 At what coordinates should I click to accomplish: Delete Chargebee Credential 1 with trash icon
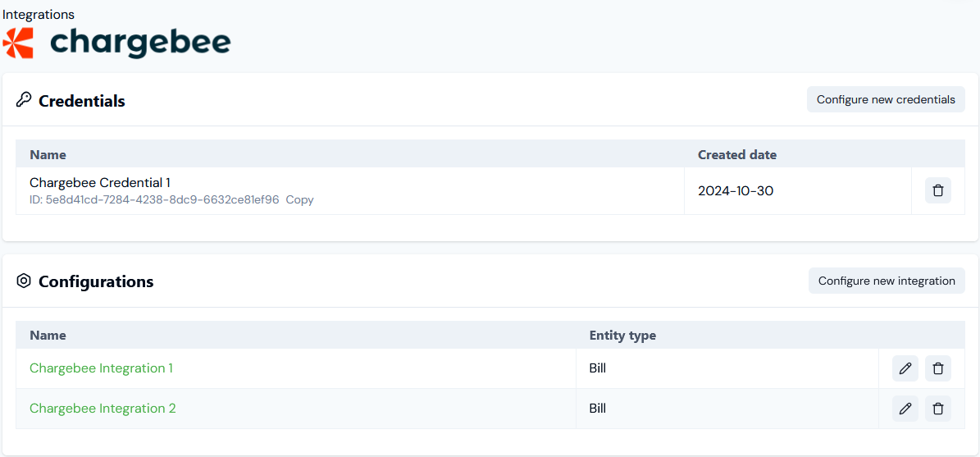(937, 190)
